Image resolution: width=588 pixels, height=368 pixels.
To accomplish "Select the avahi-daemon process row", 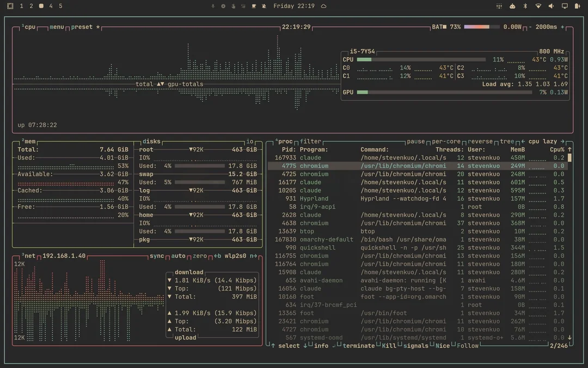I will pos(417,281).
